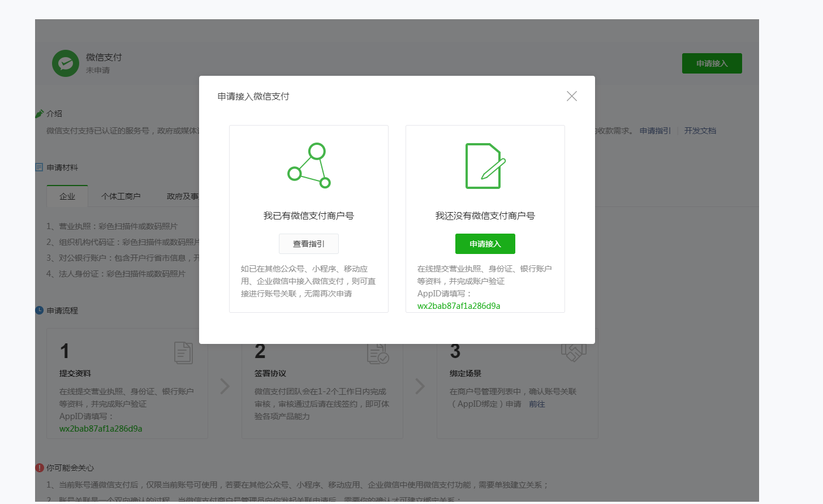
Task: Click the 签署协议 checklist icon in step 2
Action: coord(378,354)
